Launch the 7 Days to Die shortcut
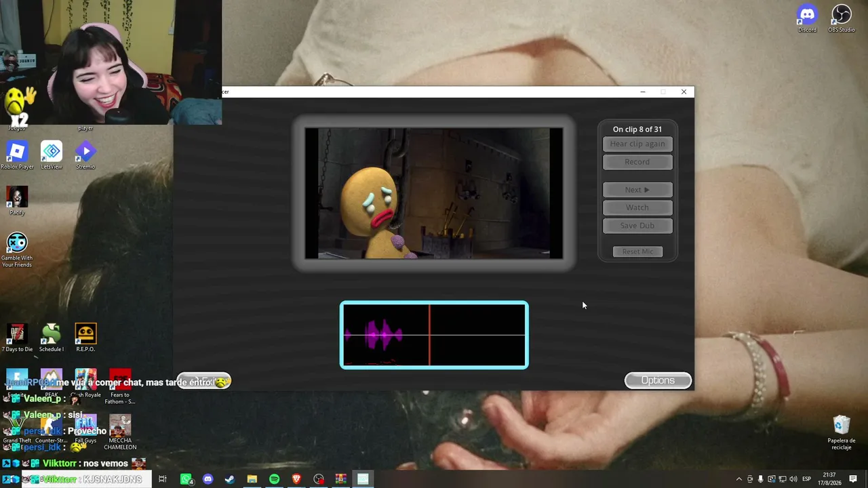 coord(17,338)
